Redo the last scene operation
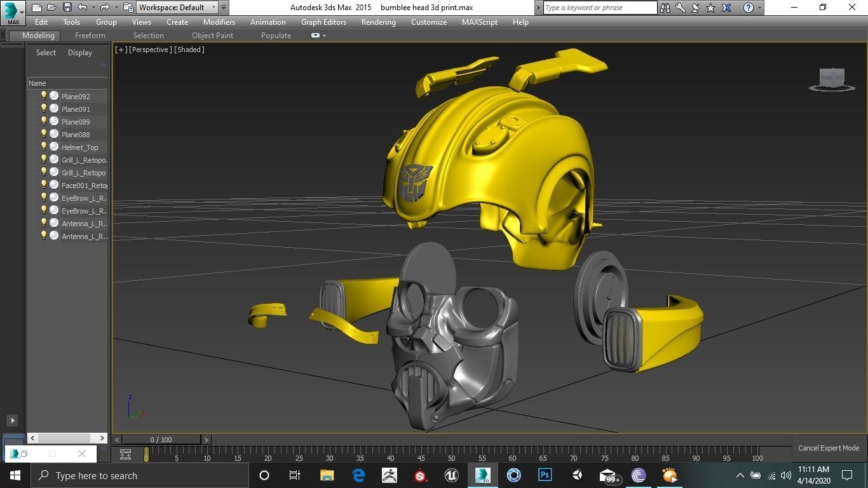Screen dimensions: 868x488 click(104, 8)
